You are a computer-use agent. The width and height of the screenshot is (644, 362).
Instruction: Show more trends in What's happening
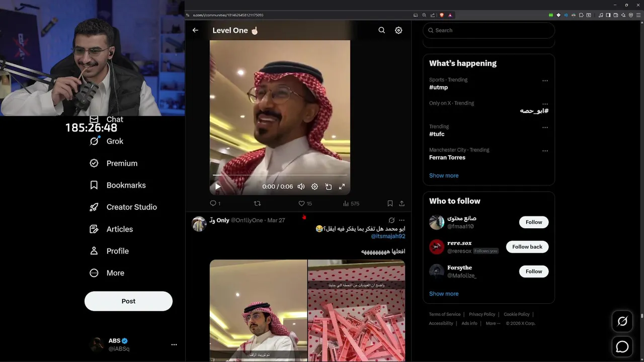(x=444, y=175)
